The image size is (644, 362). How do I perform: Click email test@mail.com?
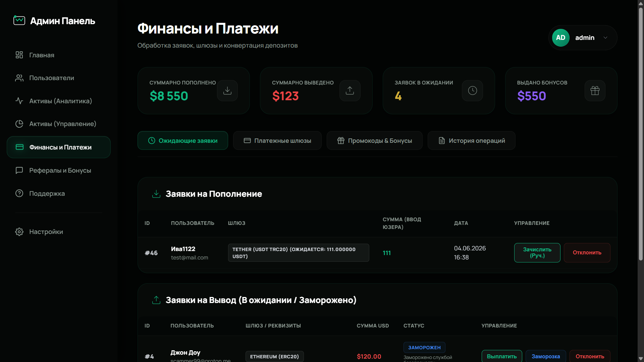(190, 257)
